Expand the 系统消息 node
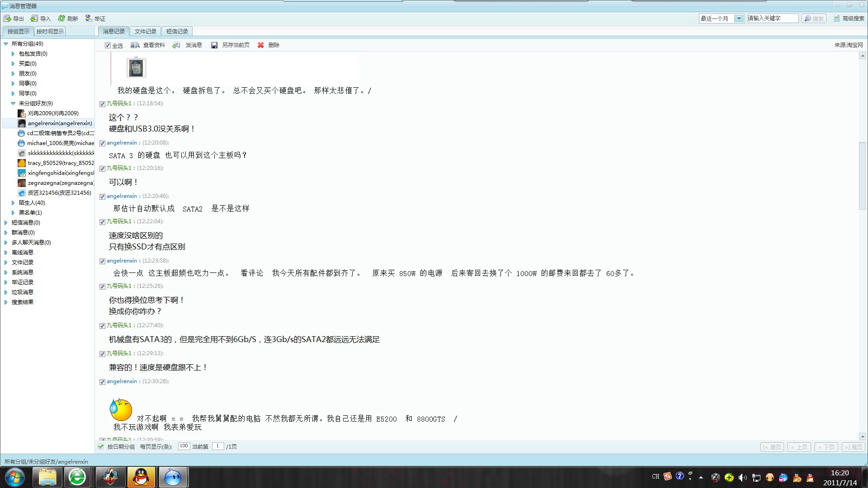Image resolution: width=868 pixels, height=488 pixels. (x=6, y=272)
